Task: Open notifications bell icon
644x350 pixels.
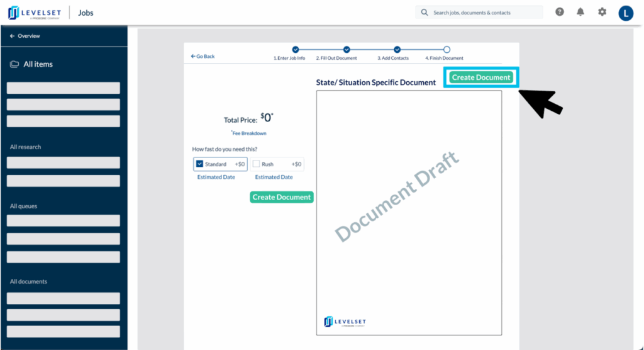Action: 580,12
